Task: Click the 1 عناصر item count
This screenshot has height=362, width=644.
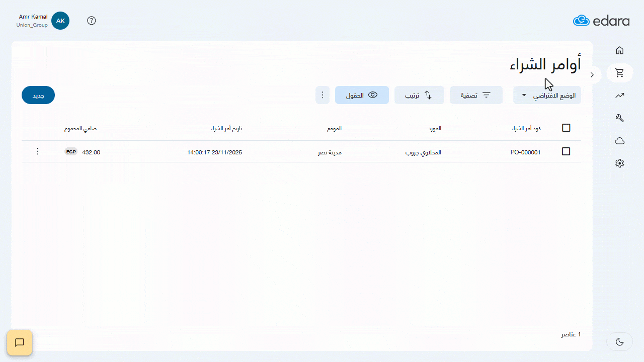Action: [x=571, y=334]
